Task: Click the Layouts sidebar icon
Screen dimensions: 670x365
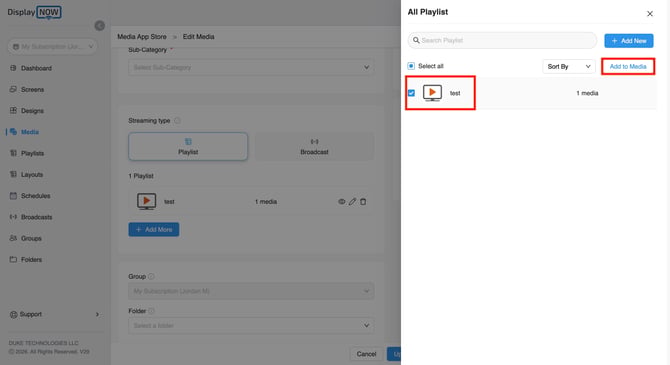Action: [x=13, y=174]
